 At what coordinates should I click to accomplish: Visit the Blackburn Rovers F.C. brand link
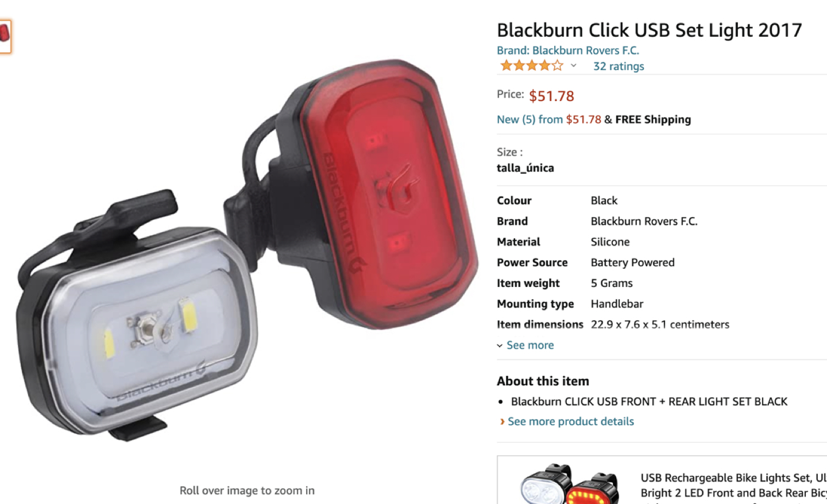tap(567, 51)
